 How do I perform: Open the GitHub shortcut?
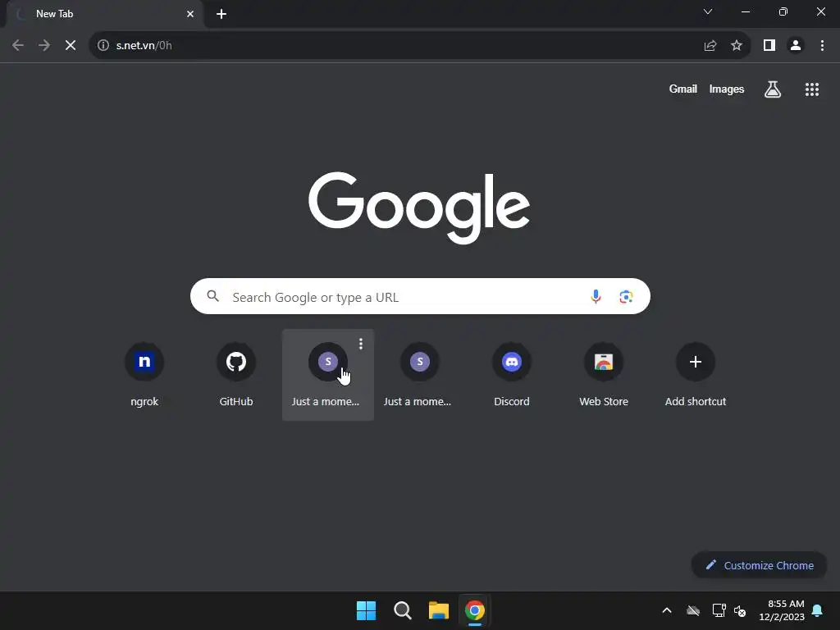[235, 375]
